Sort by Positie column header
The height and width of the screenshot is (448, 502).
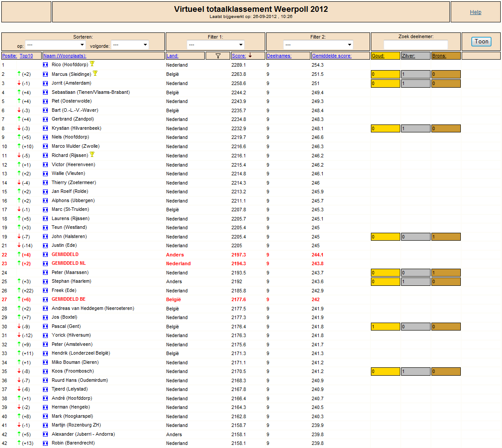(10, 56)
